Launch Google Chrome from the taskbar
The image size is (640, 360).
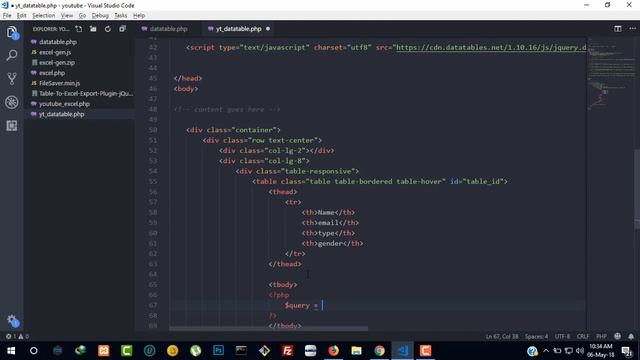point(380,351)
